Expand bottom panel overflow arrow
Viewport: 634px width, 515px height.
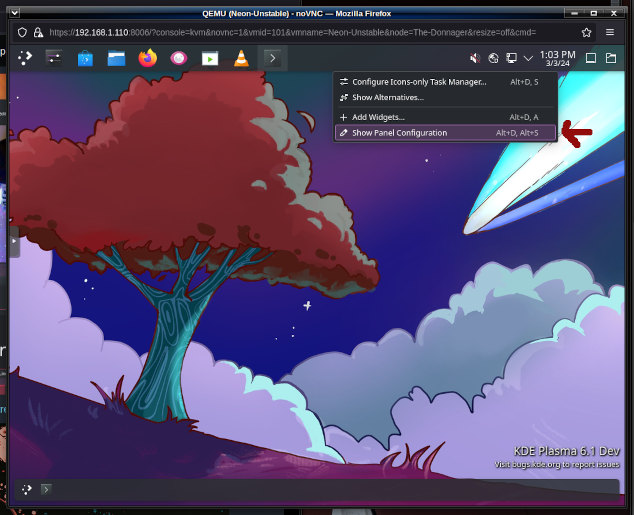(x=46, y=490)
